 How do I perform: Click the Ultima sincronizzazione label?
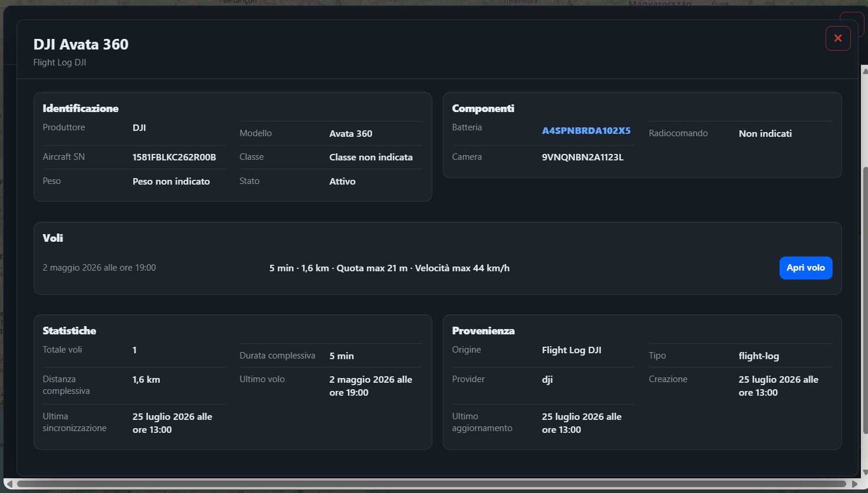click(x=75, y=422)
